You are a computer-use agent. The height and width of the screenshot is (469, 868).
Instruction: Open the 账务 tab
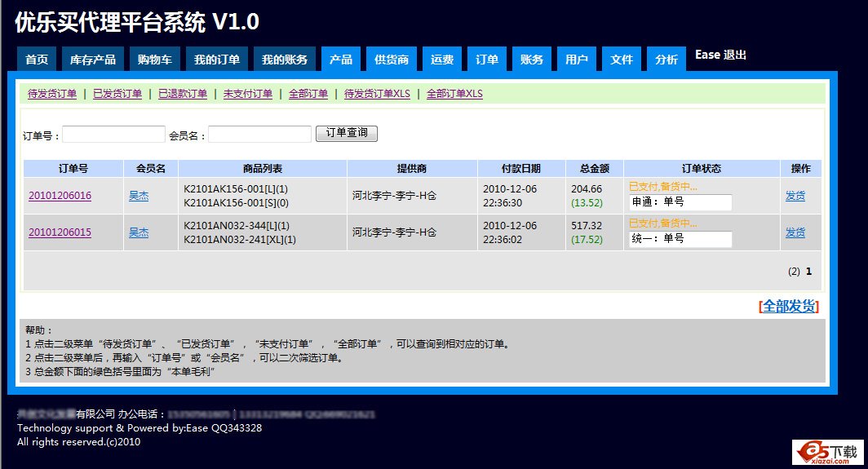[x=532, y=60]
